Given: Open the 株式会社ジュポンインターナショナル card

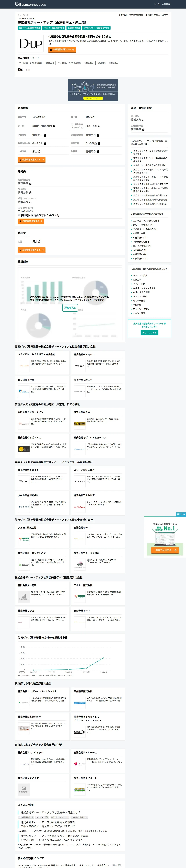Looking at the screenshot, I should (42, 699).
